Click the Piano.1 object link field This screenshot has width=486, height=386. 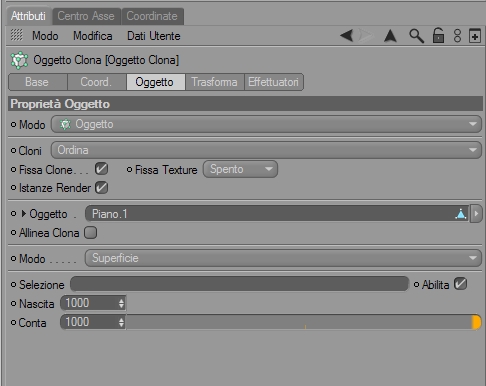click(277, 214)
